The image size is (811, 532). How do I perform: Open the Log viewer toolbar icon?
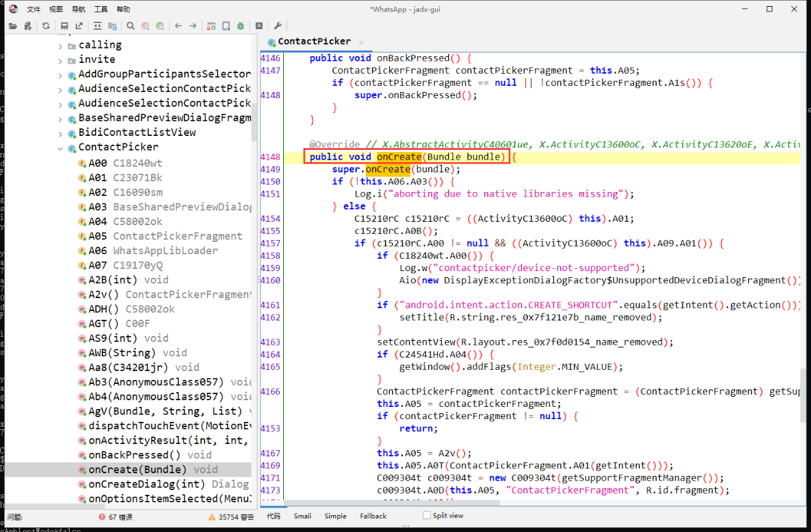260,26
